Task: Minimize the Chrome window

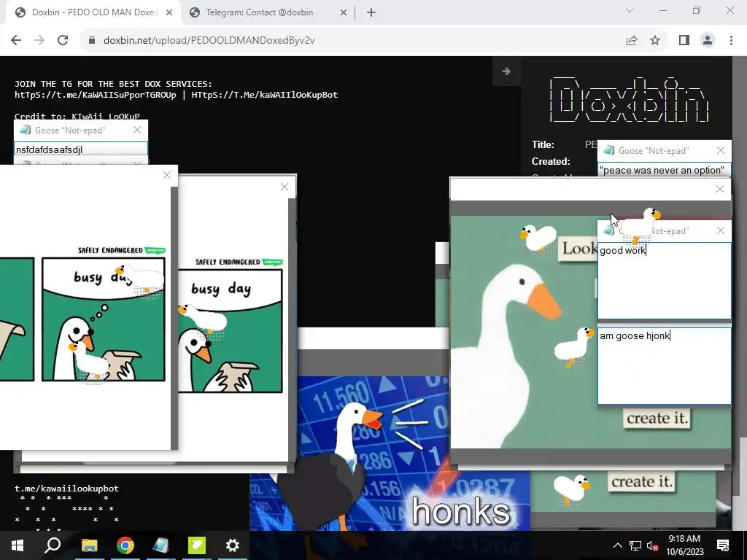Action: tap(662, 10)
